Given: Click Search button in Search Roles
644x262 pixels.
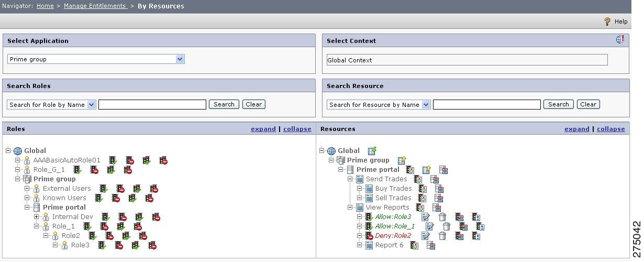Looking at the screenshot, I should [224, 104].
